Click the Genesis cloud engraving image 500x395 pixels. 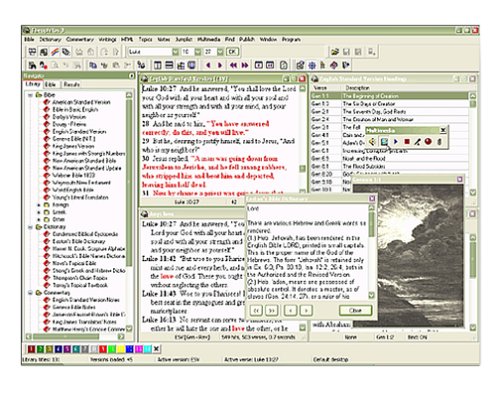pyautogui.click(x=408, y=256)
